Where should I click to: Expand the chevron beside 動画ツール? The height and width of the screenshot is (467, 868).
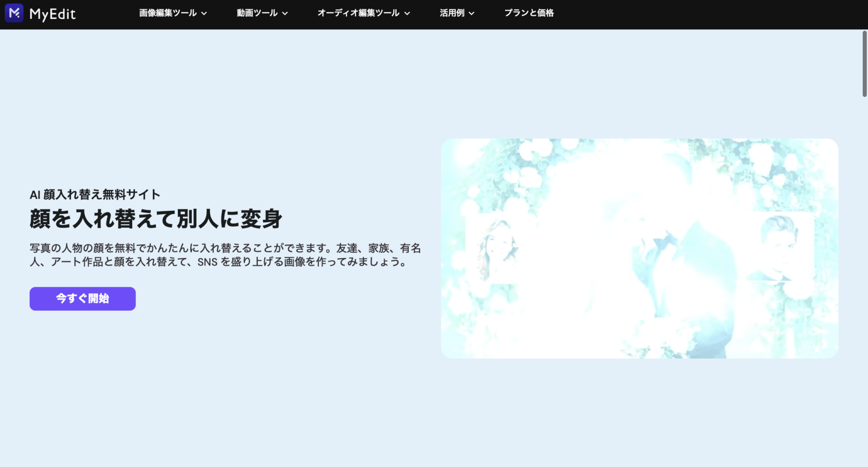(x=285, y=13)
